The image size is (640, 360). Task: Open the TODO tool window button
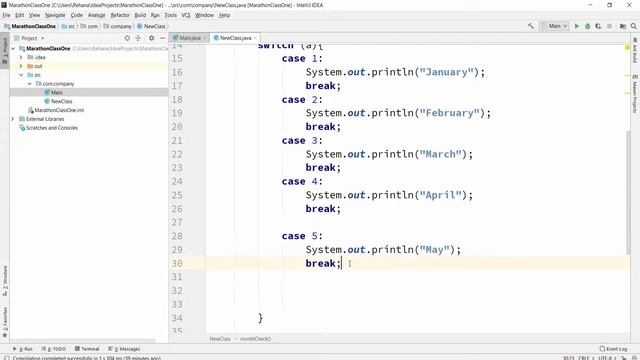click(x=53, y=349)
